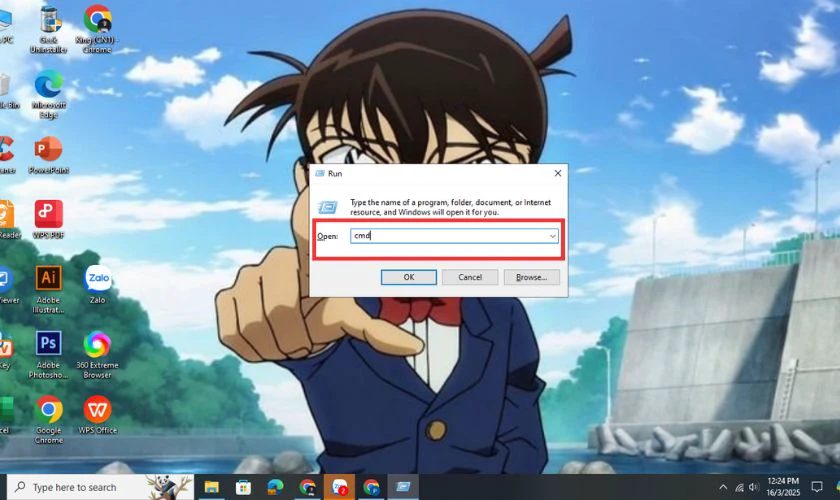Open Chrome taskbar icon beside the Run icon
This screenshot has height=500, width=840.
pos(371,487)
